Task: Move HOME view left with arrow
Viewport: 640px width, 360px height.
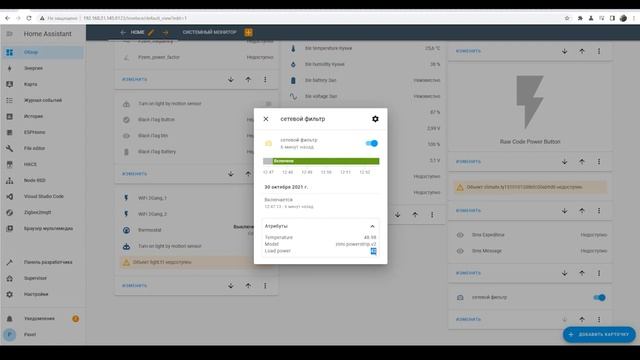Action: tap(123, 32)
